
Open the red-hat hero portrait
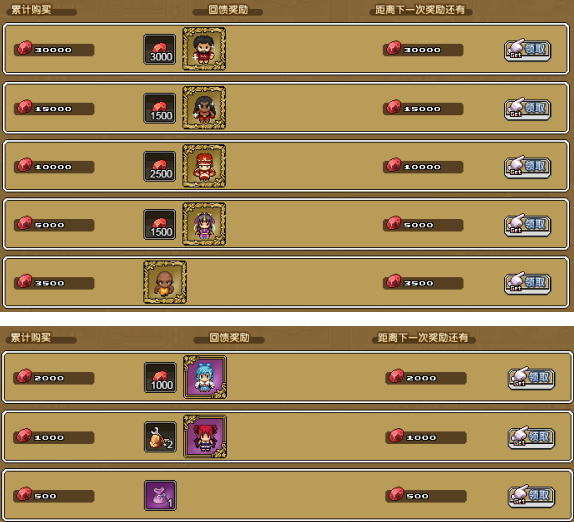204,166
